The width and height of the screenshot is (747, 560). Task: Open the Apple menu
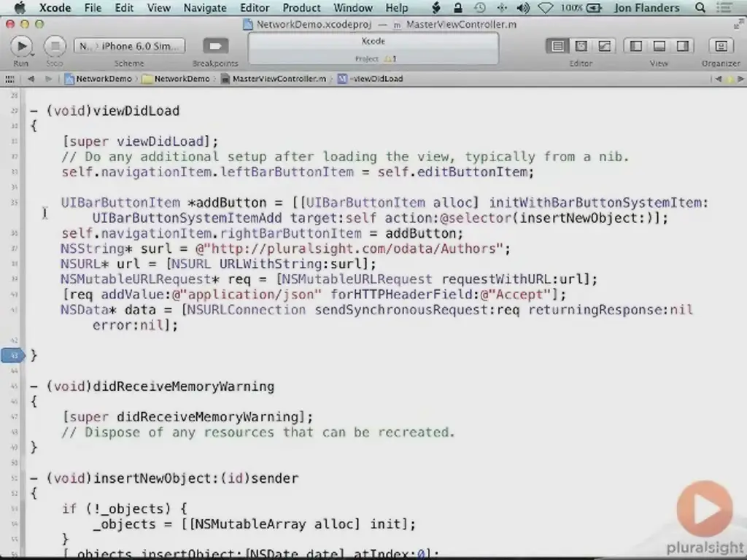19,7
